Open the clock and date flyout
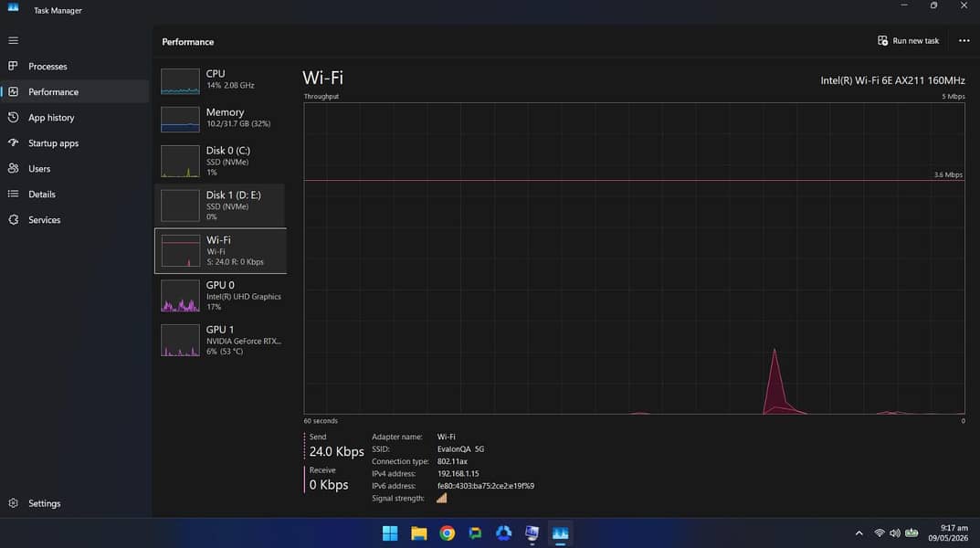The height and width of the screenshot is (548, 980). 948,533
